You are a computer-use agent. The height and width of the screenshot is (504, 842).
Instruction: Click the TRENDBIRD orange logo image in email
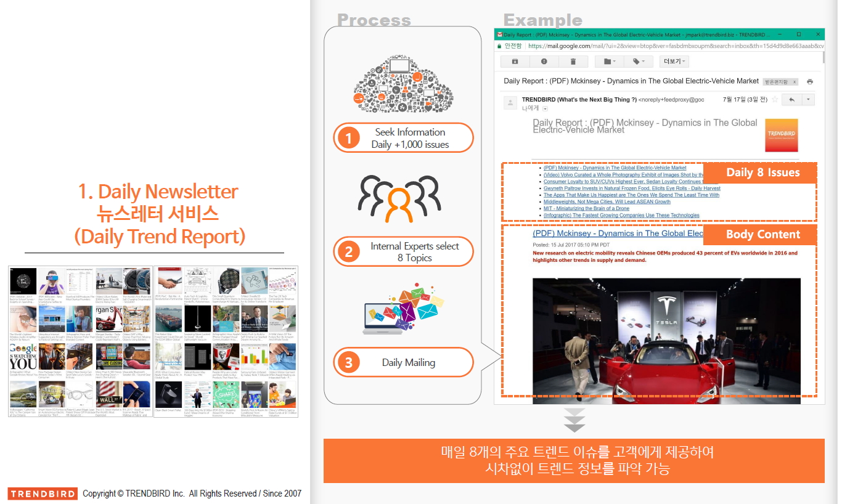(781, 136)
